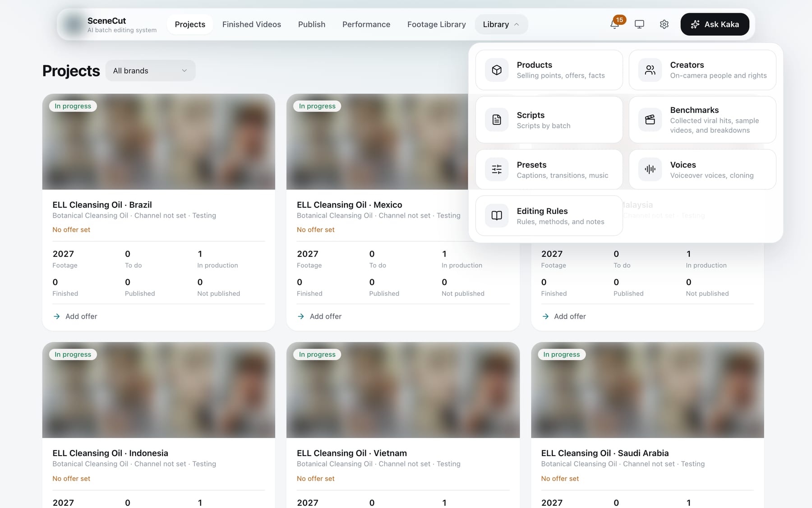Open ELL Cleansing Oil · Mexico thumbnail
Image resolution: width=812 pixels, height=508 pixels.
pos(377,142)
